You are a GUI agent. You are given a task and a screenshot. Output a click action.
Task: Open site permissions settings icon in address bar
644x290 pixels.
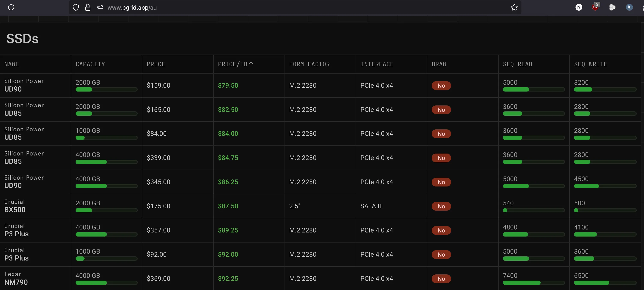100,7
